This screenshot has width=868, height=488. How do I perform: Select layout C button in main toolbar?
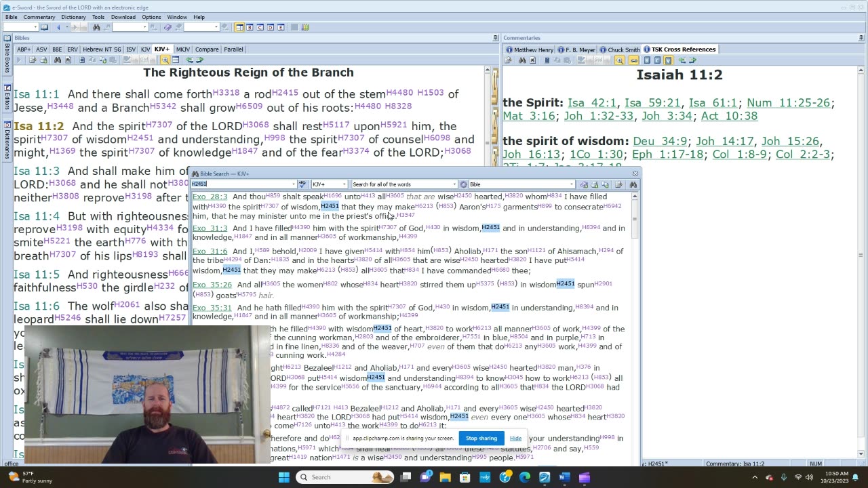tap(260, 27)
